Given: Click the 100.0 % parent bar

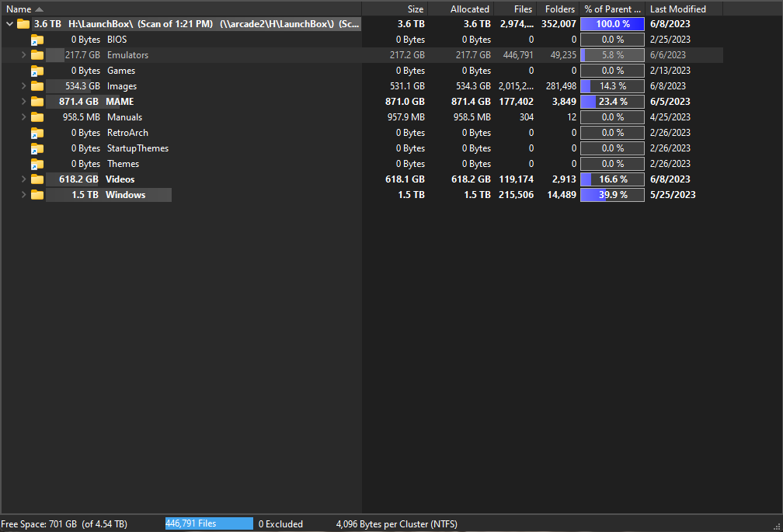Looking at the screenshot, I should click(612, 24).
